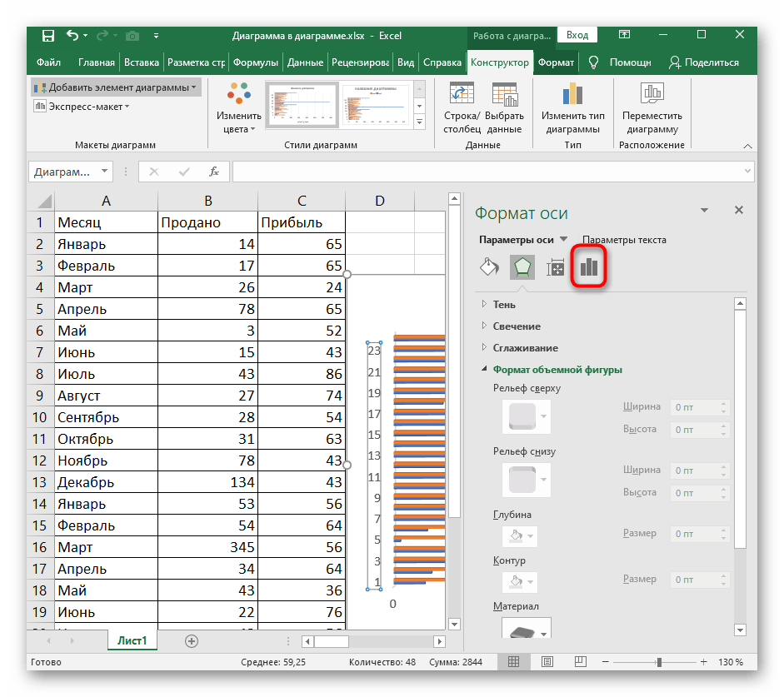Open the Вид tab
The height and width of the screenshot is (697, 784).
[406, 62]
